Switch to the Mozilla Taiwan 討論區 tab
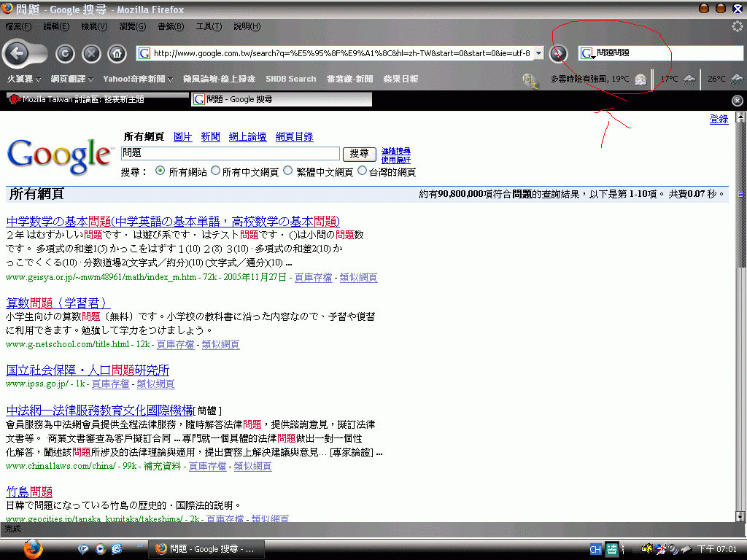 point(95,100)
